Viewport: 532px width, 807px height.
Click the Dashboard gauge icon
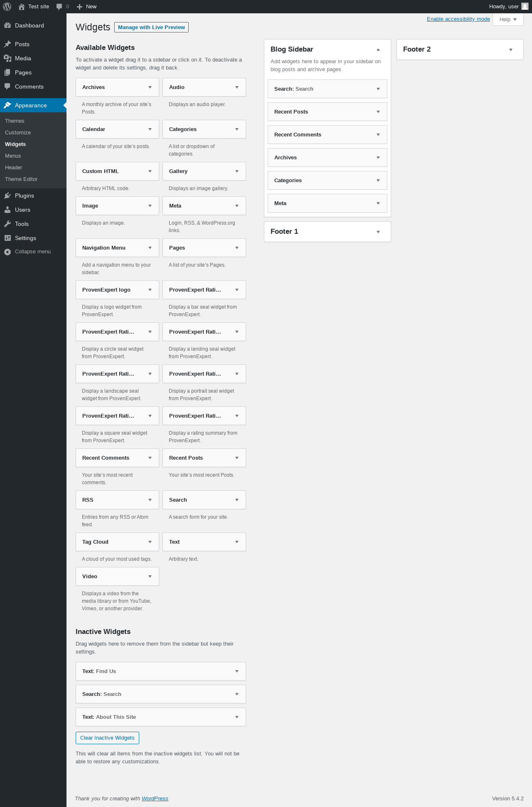7,25
